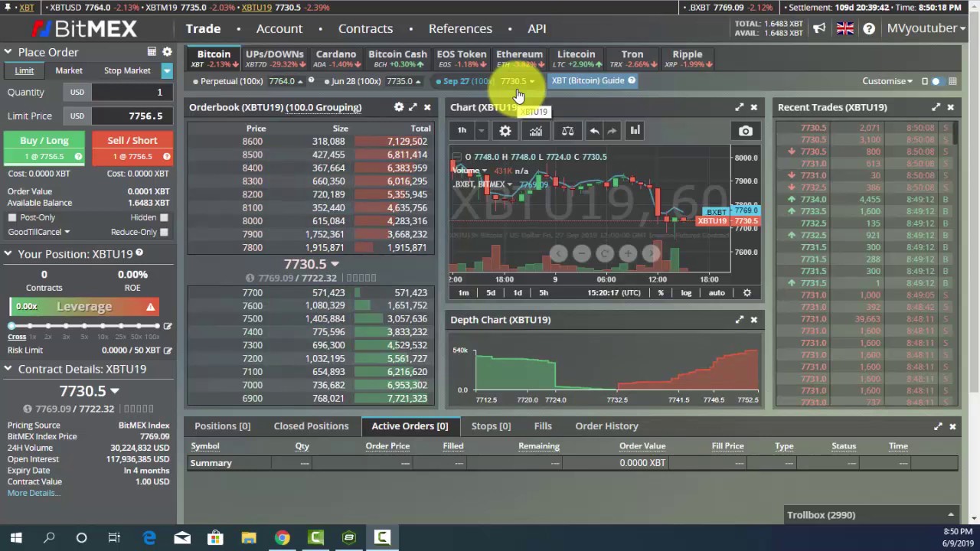Enable Hidden order checkbox
This screenshot has height=551, width=980.
coord(164,217)
